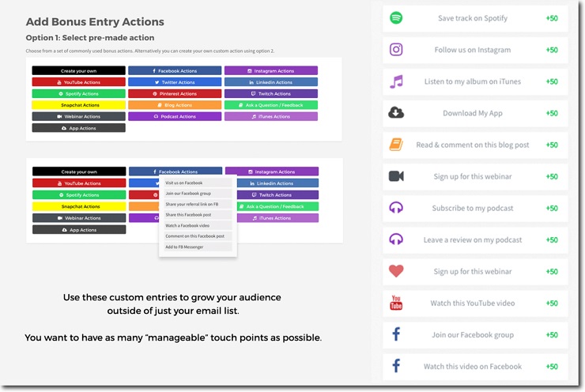Click Webinar Actions in the top grid
Image resolution: width=585 pixels, height=392 pixels.
78,116
